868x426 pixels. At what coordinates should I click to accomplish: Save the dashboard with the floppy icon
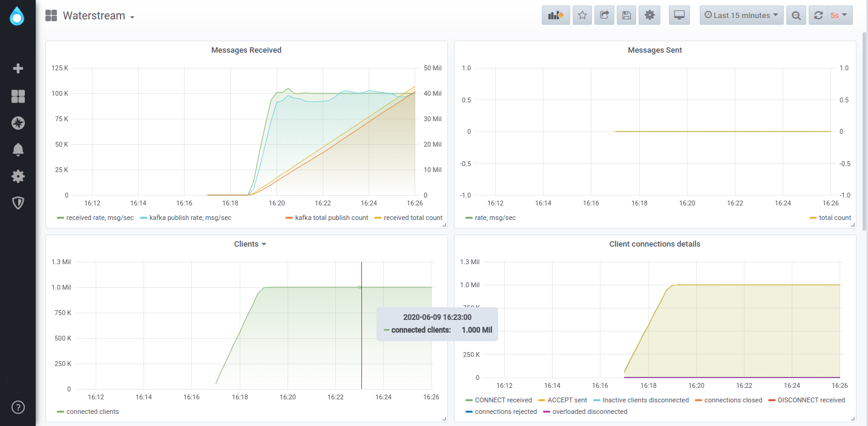(626, 15)
